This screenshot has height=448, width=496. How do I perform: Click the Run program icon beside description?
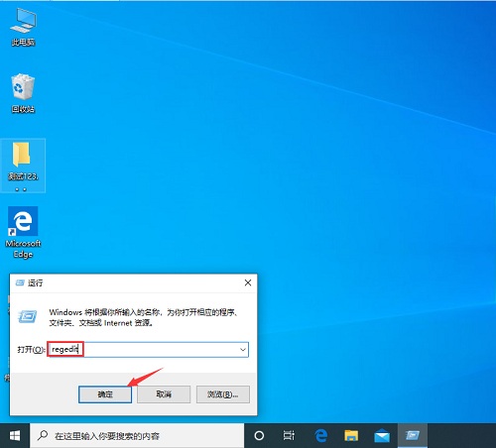pos(28,316)
